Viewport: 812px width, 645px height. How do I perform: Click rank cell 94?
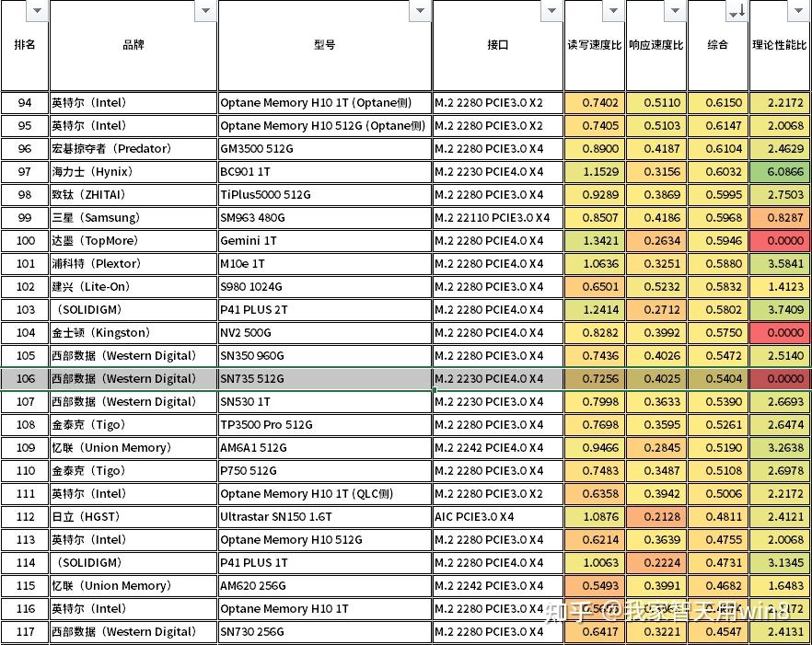(x=25, y=102)
